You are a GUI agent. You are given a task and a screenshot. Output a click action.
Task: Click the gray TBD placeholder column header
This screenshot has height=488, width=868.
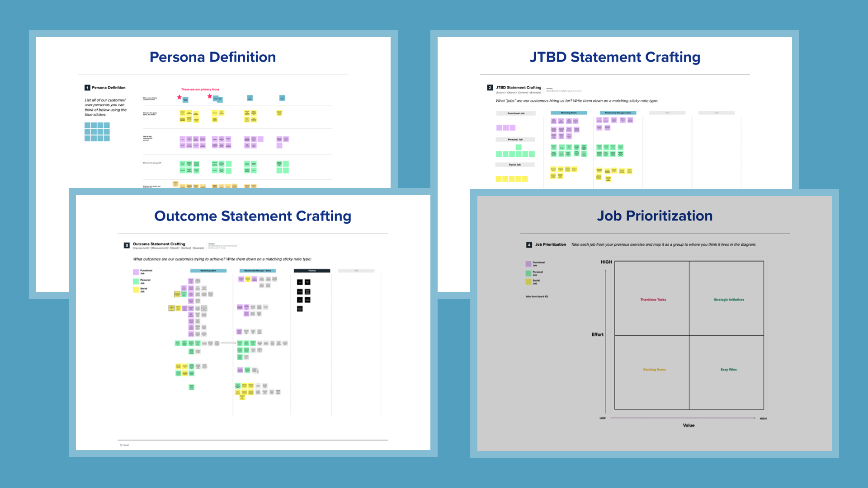coord(356,270)
